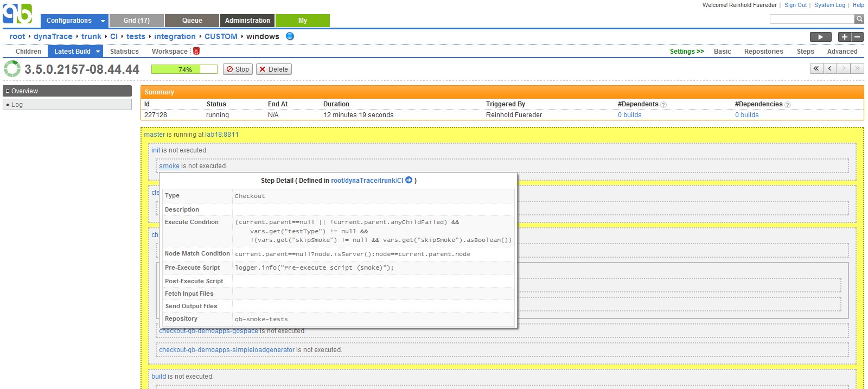The width and height of the screenshot is (868, 389).
Task: Expand the Configurations dropdown arrow
Action: tap(103, 21)
